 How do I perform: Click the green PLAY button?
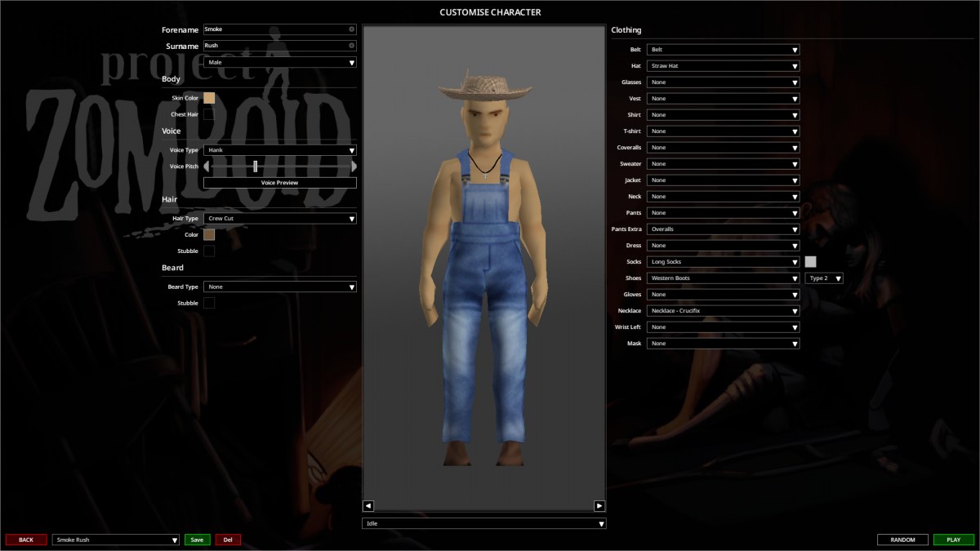coord(954,540)
